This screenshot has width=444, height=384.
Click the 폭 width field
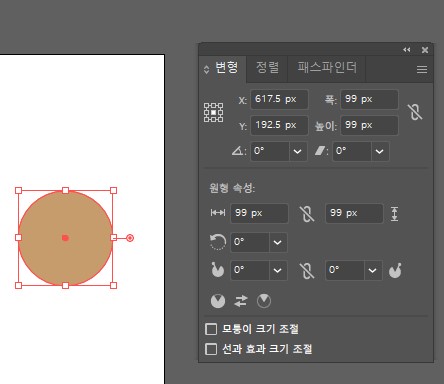pyautogui.click(x=369, y=99)
